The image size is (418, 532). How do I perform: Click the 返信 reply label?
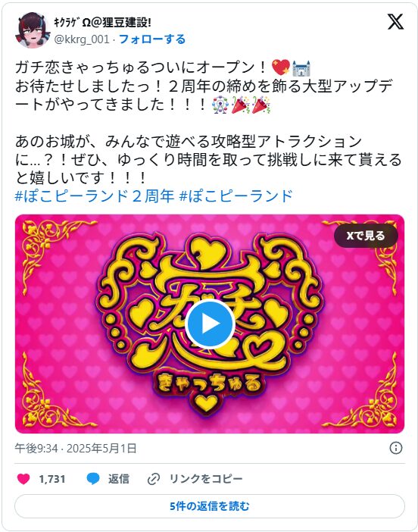[119, 479]
